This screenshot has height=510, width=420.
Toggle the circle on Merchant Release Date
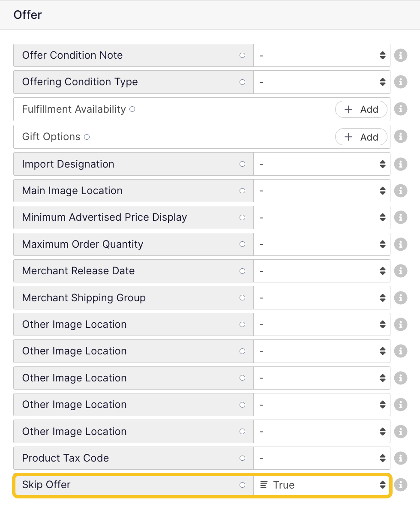tap(243, 271)
